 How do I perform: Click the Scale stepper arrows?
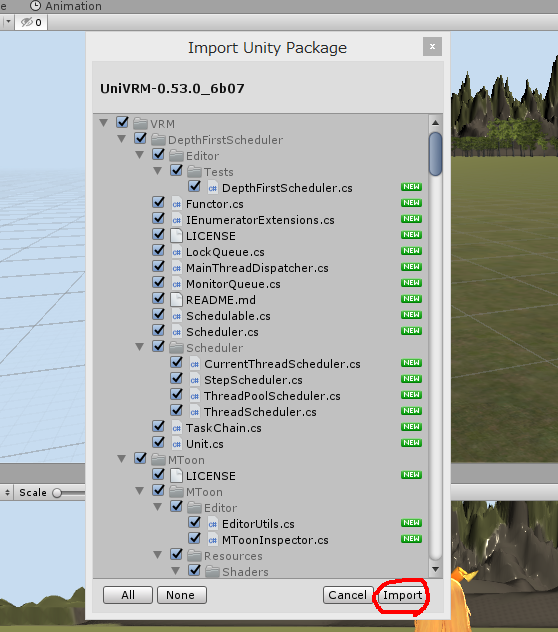pos(7,493)
